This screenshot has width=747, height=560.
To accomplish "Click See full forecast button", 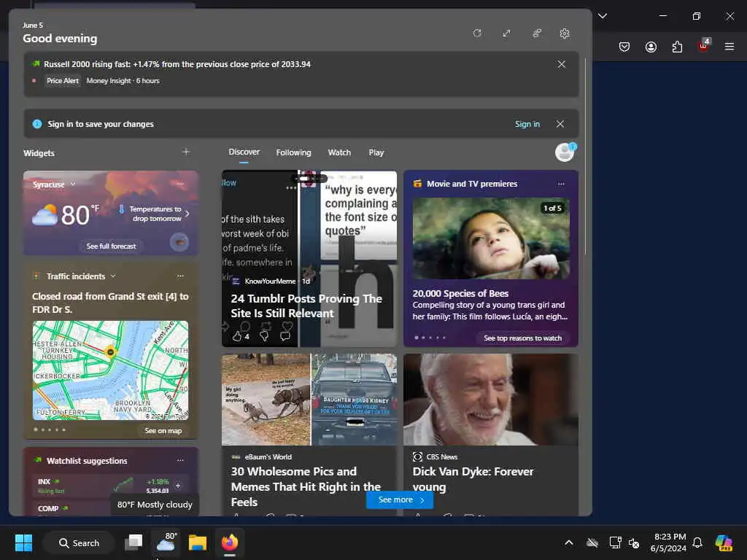I will (111, 246).
